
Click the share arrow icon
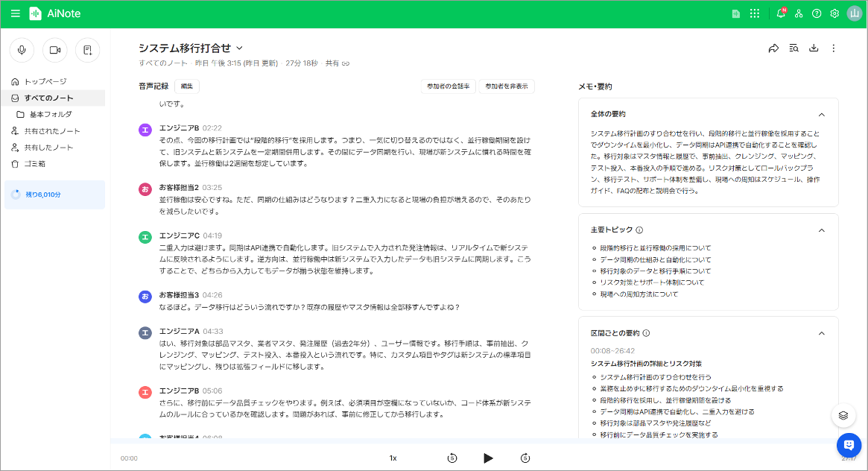[x=773, y=48]
